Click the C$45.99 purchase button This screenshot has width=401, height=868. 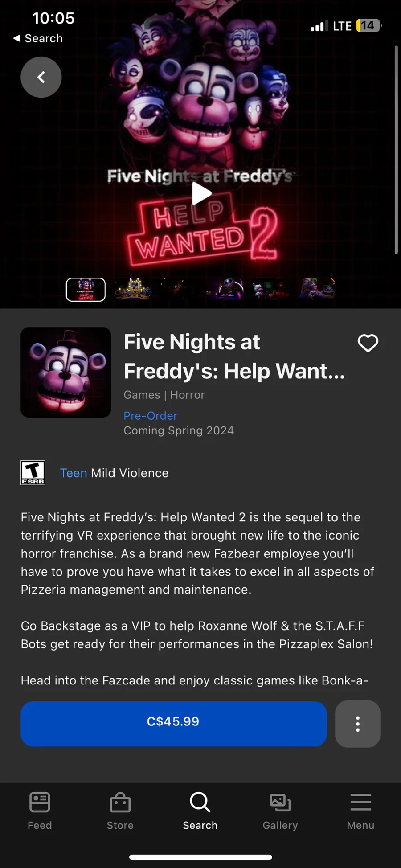pyautogui.click(x=173, y=724)
